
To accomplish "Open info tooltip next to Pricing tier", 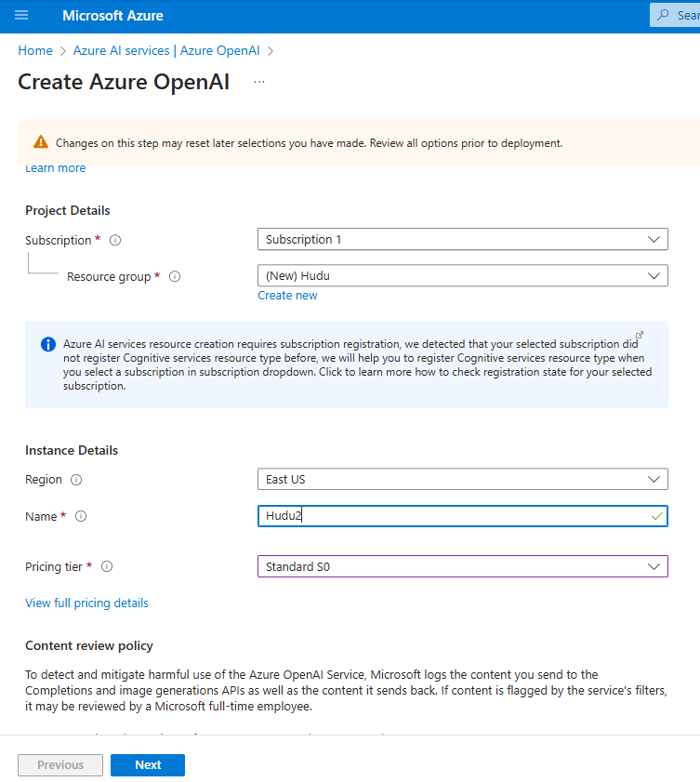I will pyautogui.click(x=107, y=566).
